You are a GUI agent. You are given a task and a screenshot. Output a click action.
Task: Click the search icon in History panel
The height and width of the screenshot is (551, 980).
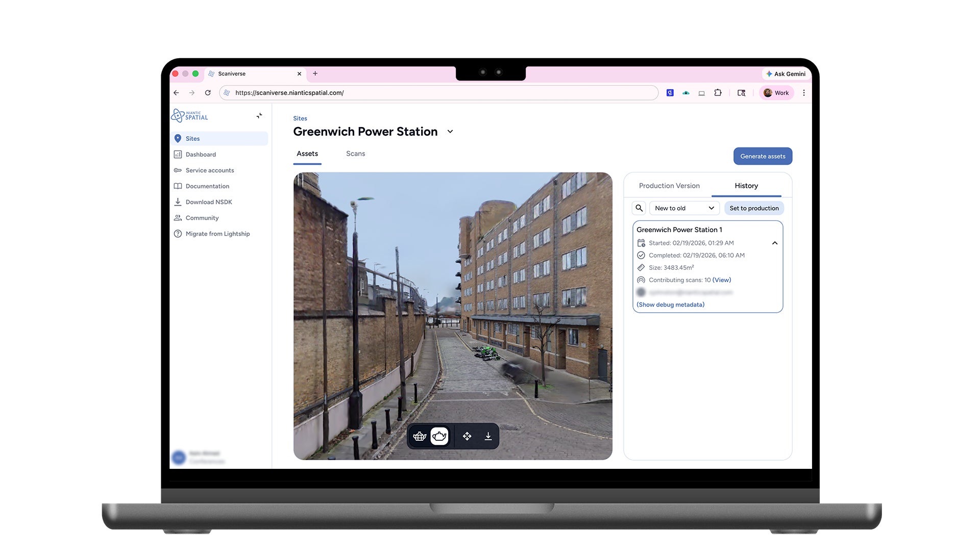639,208
